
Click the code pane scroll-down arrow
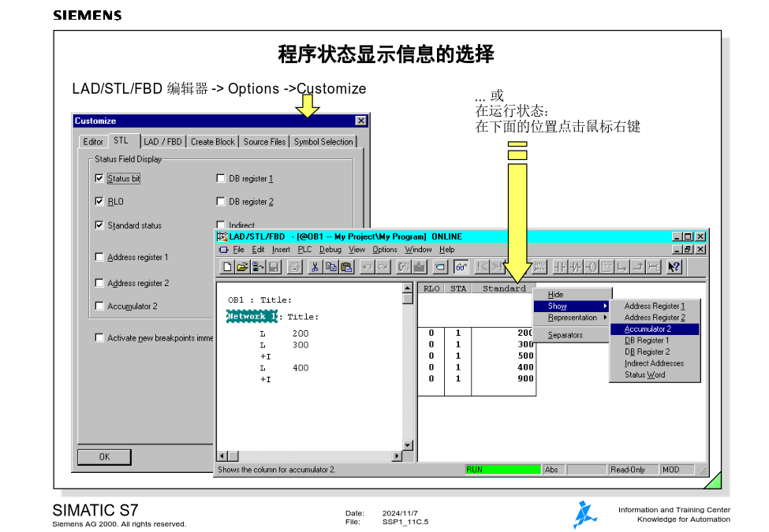pos(408,445)
